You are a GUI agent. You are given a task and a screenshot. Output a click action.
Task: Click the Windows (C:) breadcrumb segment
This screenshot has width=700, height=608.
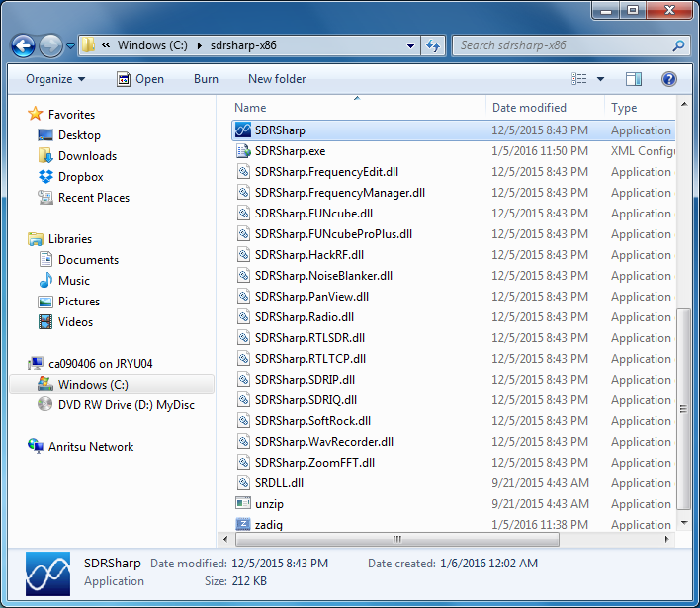152,45
